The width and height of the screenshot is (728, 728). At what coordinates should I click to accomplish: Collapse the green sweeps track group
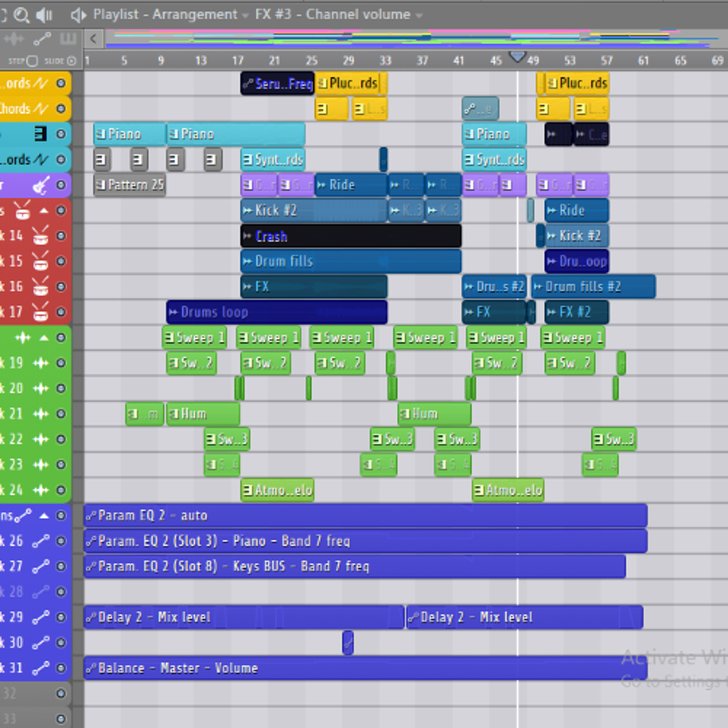(44, 338)
